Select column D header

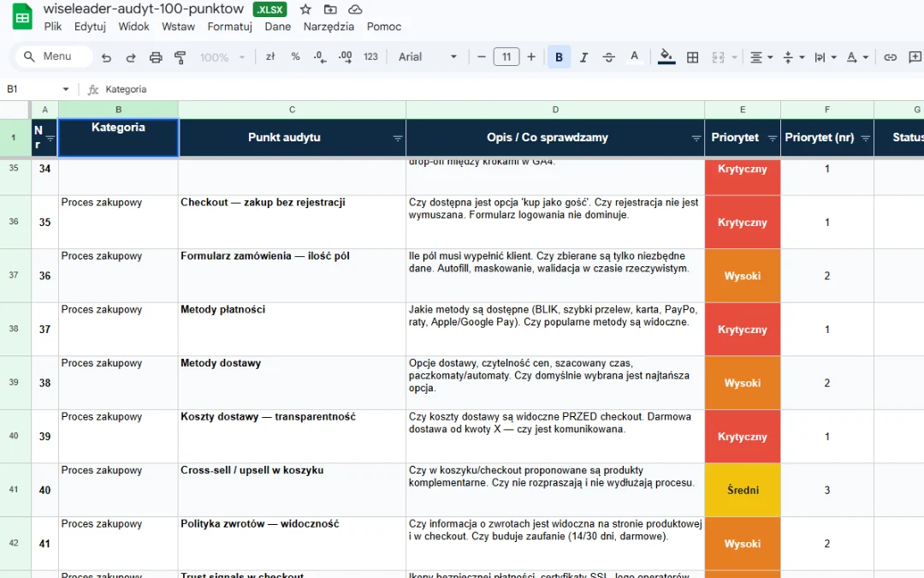[555, 110]
